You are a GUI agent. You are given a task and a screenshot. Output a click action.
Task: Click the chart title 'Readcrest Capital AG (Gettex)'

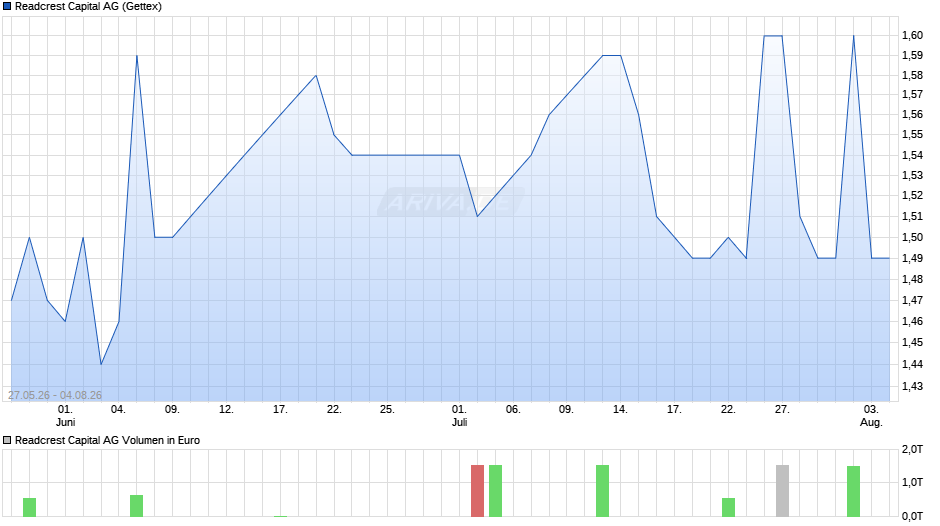88,7
